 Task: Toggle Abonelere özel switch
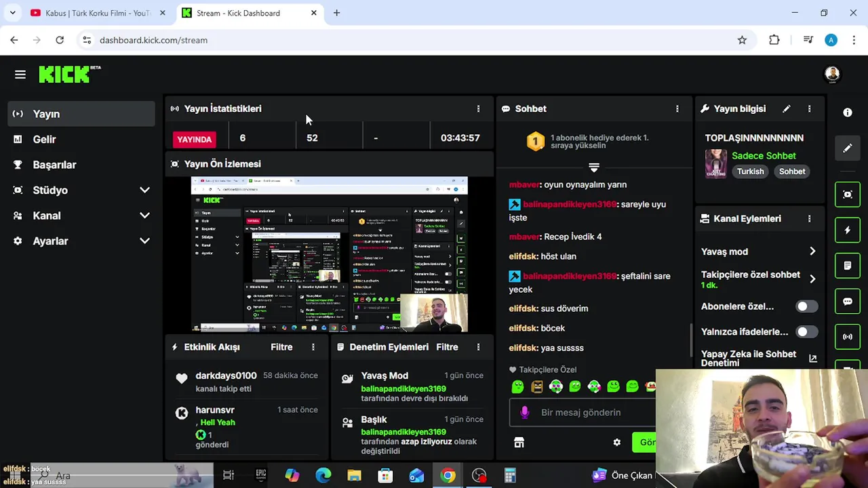point(806,306)
